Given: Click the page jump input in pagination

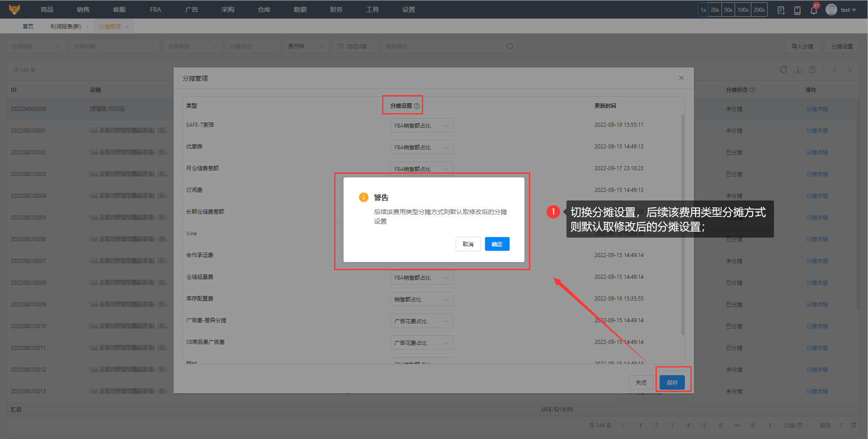Looking at the screenshot, I should coord(841,425).
